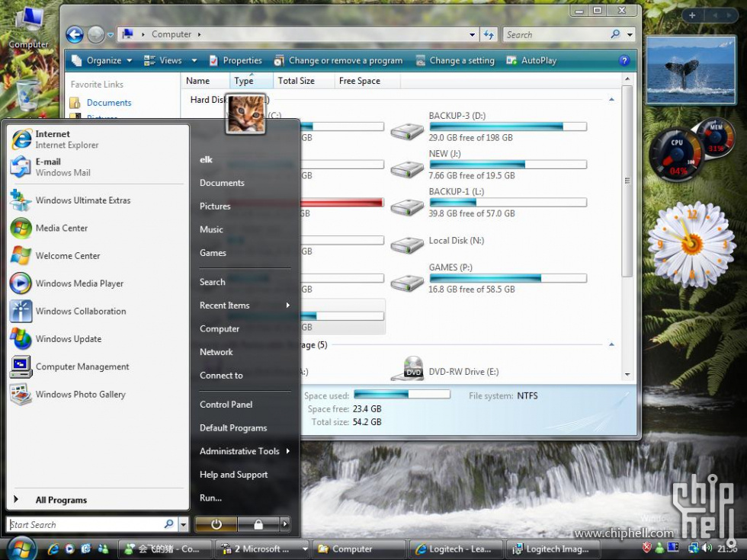
Task: Click the address bar refresh button
Action: (489, 35)
